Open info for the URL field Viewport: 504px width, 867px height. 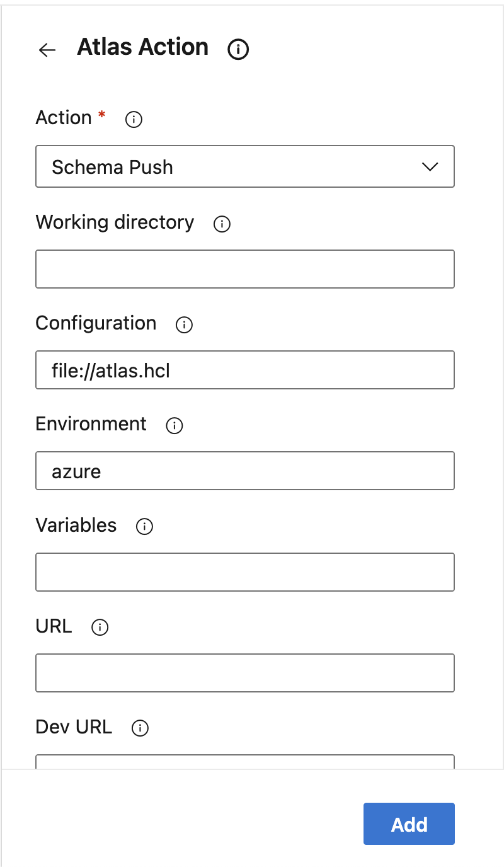tap(99, 627)
